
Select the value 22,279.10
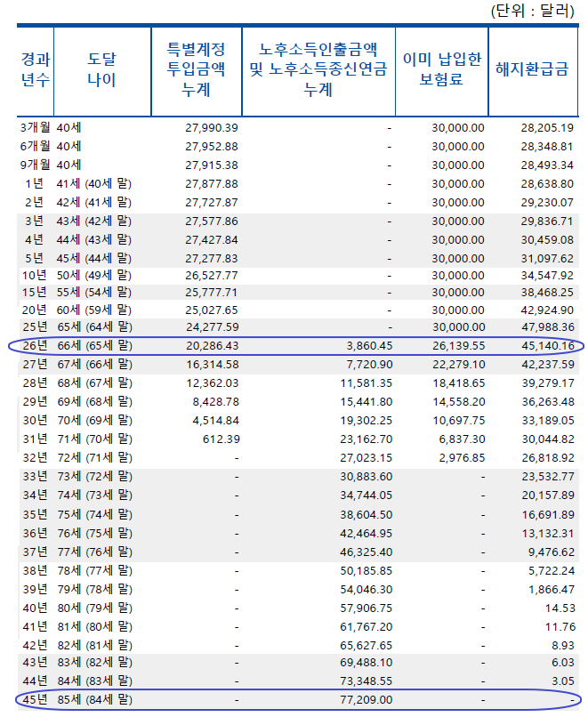click(459, 365)
